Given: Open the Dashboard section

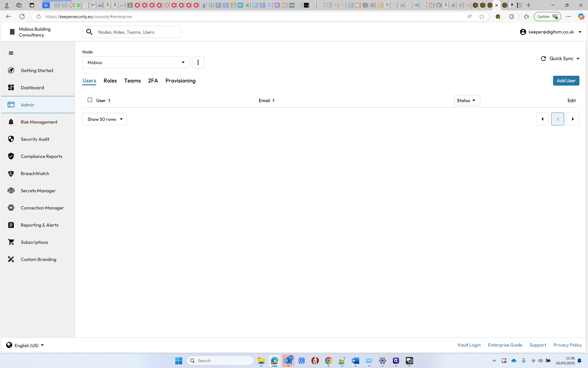Looking at the screenshot, I should [x=38, y=88].
